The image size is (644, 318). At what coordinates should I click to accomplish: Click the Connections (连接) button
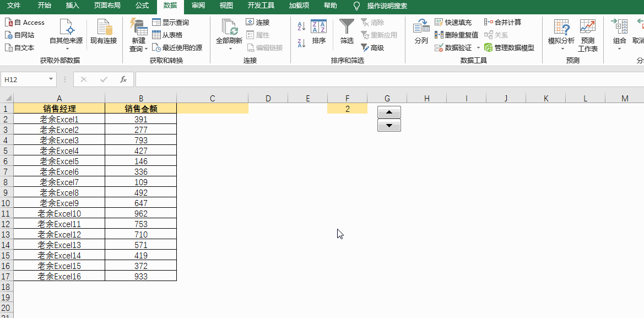point(257,23)
